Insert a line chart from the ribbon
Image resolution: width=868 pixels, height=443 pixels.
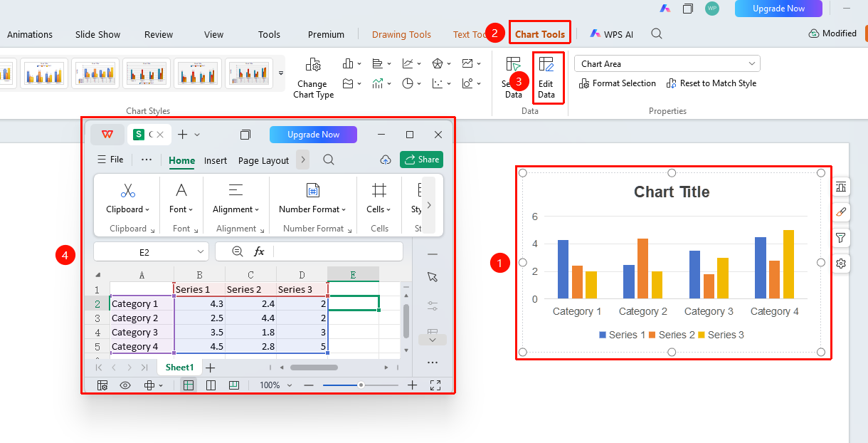coord(408,64)
